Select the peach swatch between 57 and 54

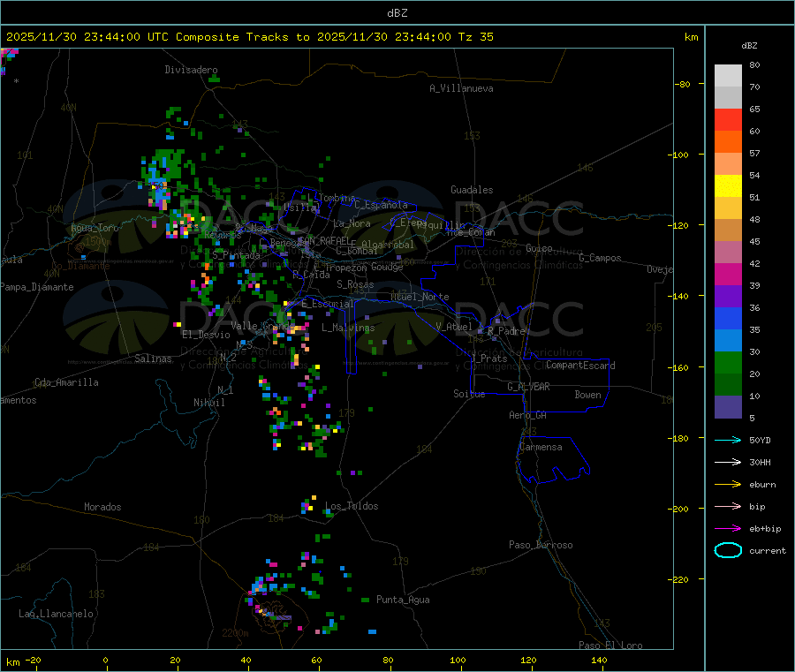click(728, 163)
